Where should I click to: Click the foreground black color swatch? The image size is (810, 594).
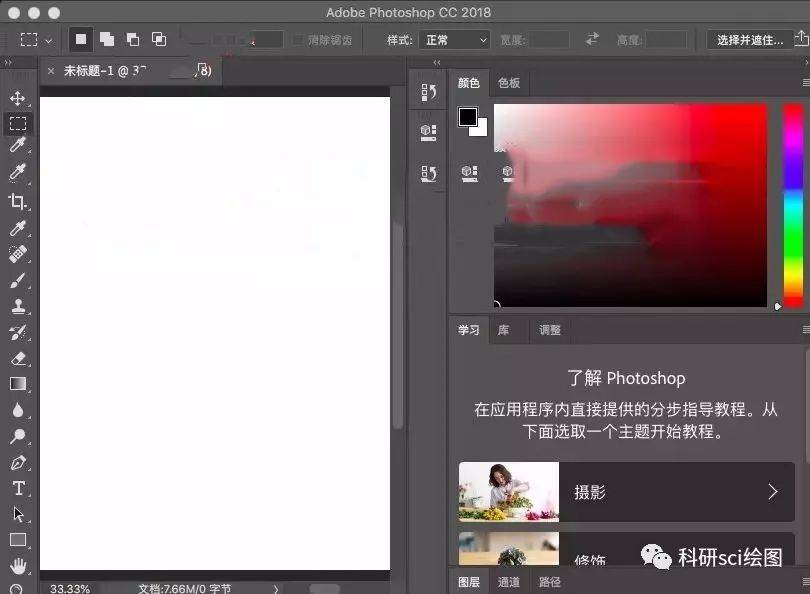pos(468,117)
